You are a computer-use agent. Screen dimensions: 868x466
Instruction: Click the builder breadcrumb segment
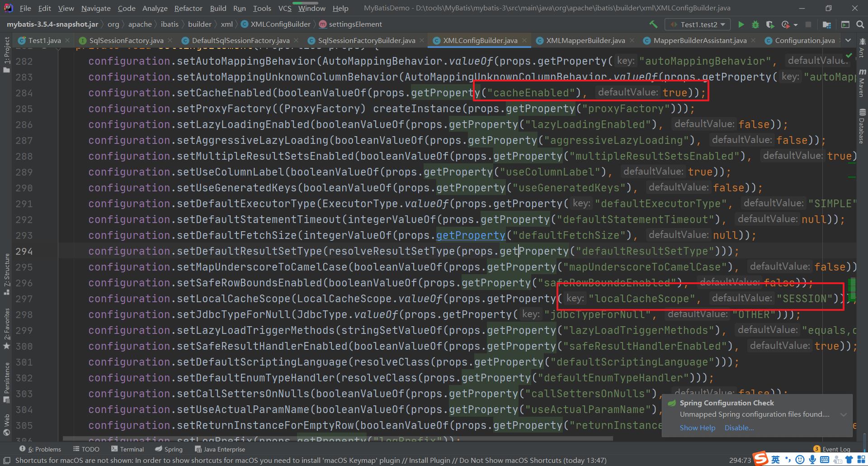199,24
